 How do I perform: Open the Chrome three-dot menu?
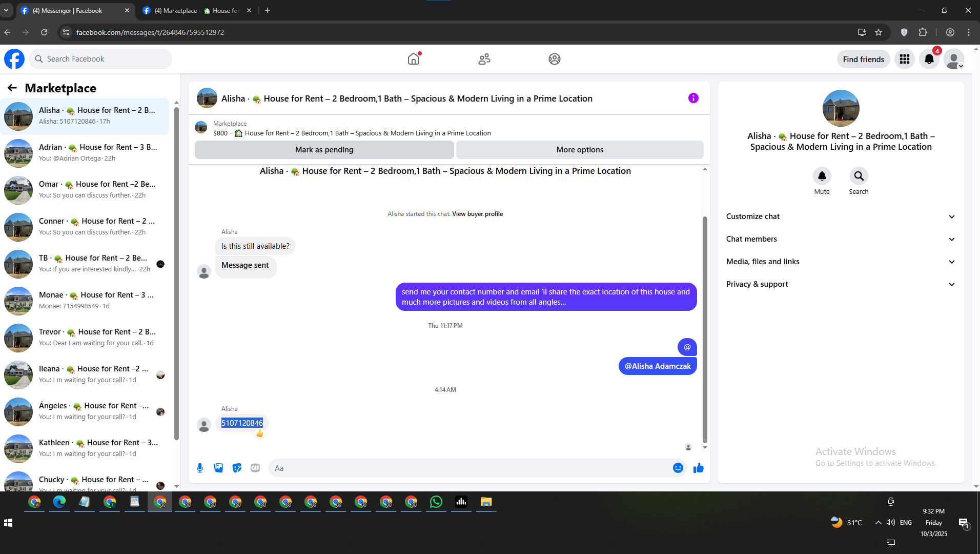click(969, 32)
